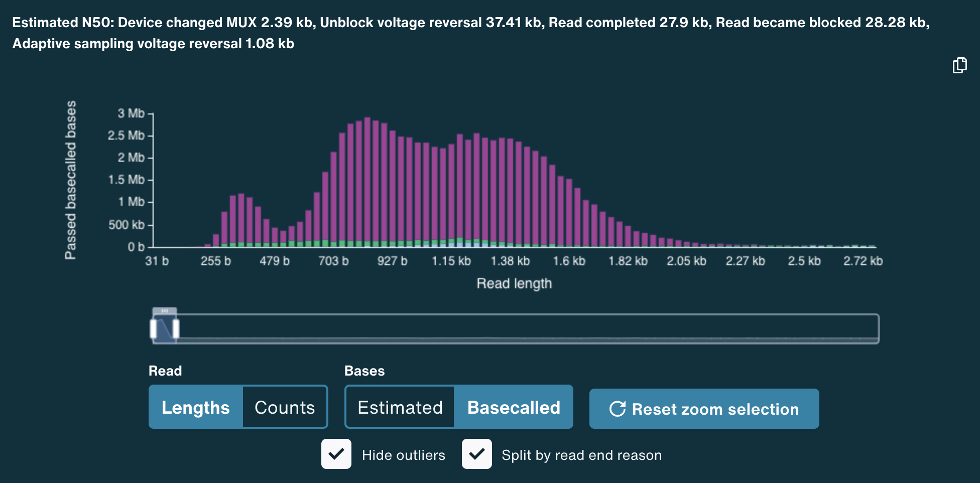Uncheck Split by read end reason
Image resolution: width=980 pixels, height=483 pixels.
tap(477, 454)
